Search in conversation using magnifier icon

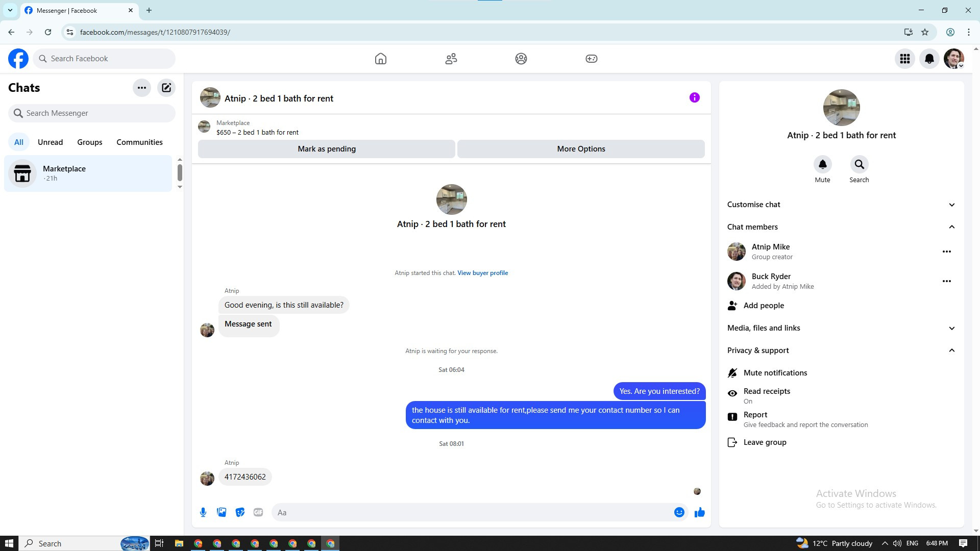(860, 164)
